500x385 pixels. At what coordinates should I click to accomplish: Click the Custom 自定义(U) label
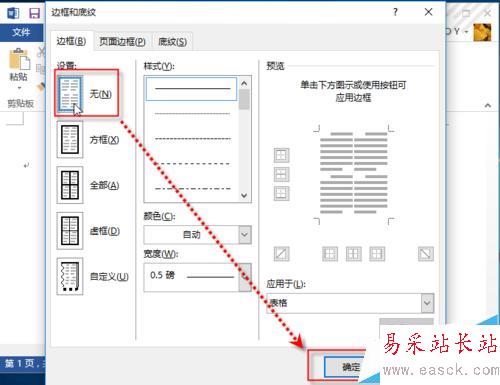pos(109,277)
